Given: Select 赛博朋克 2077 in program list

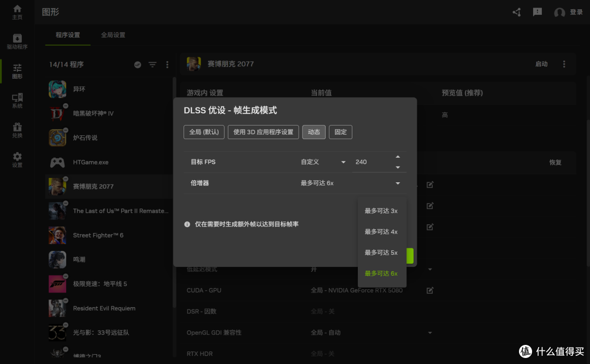Looking at the screenshot, I should tap(109, 187).
